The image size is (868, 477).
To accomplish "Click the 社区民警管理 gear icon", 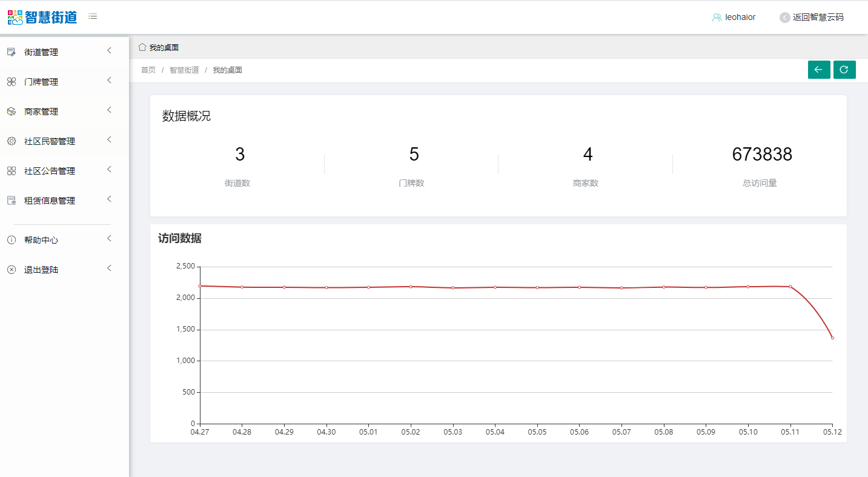I will tap(11, 141).
